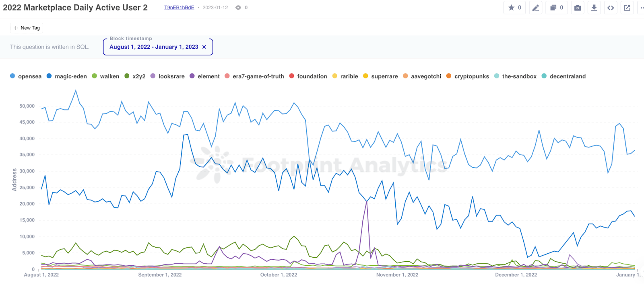
Task: Open the embed code icon
Action: pos(611,8)
